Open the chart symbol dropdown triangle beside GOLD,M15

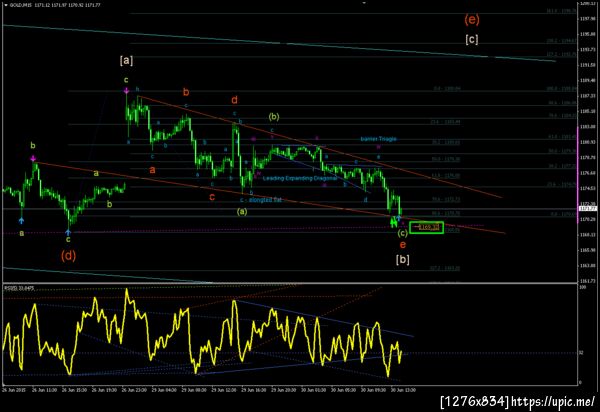pyautogui.click(x=6, y=5)
